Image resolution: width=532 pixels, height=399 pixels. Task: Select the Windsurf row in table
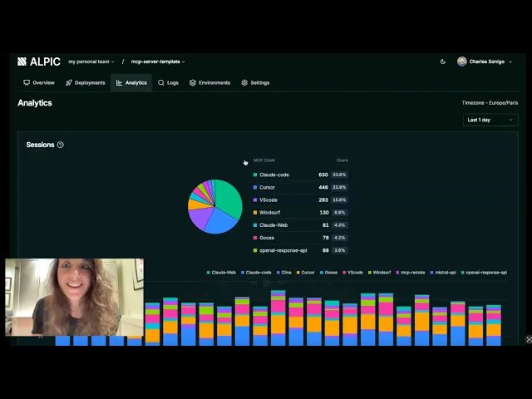coord(301,213)
